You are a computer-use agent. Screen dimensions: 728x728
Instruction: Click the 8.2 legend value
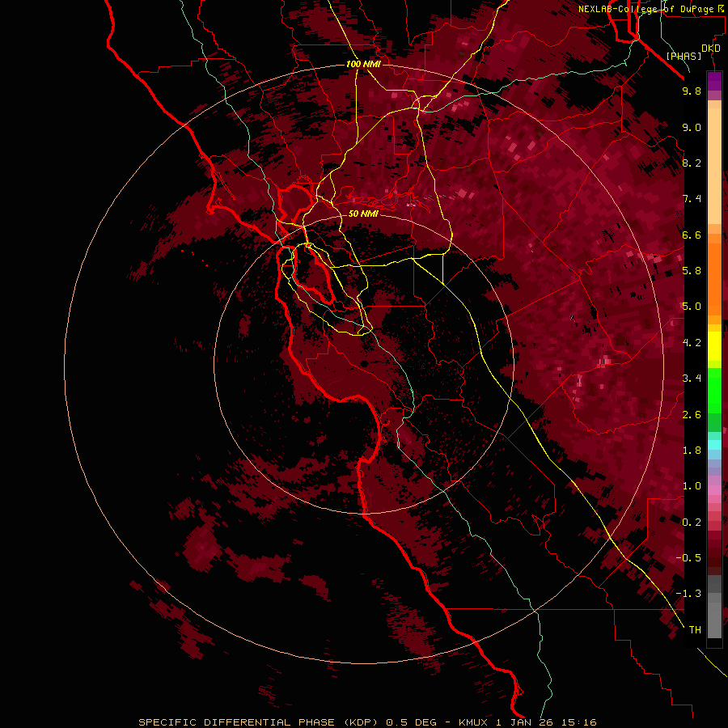(692, 163)
